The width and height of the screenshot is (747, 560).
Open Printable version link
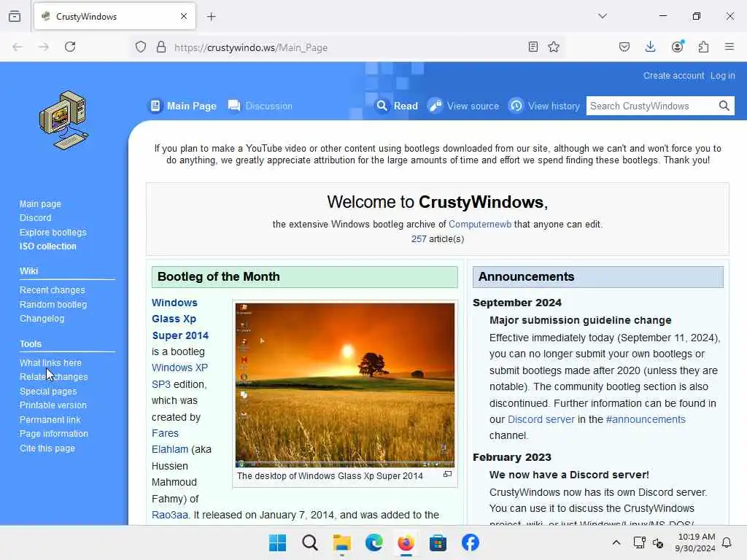click(53, 405)
